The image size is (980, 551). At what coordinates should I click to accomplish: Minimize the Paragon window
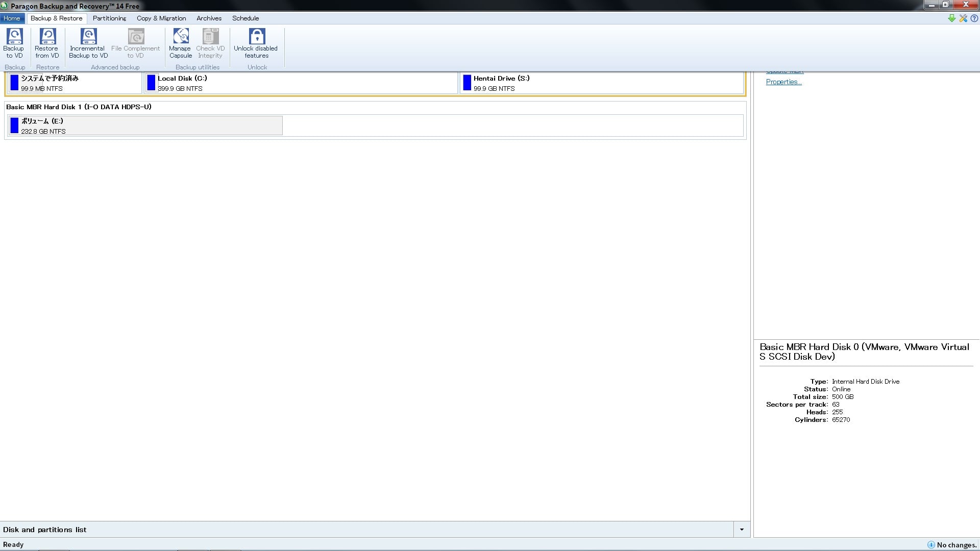point(931,5)
